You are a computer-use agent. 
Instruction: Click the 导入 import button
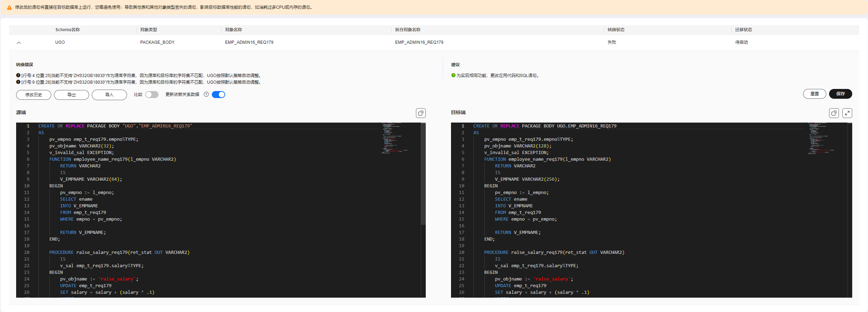[x=109, y=95]
